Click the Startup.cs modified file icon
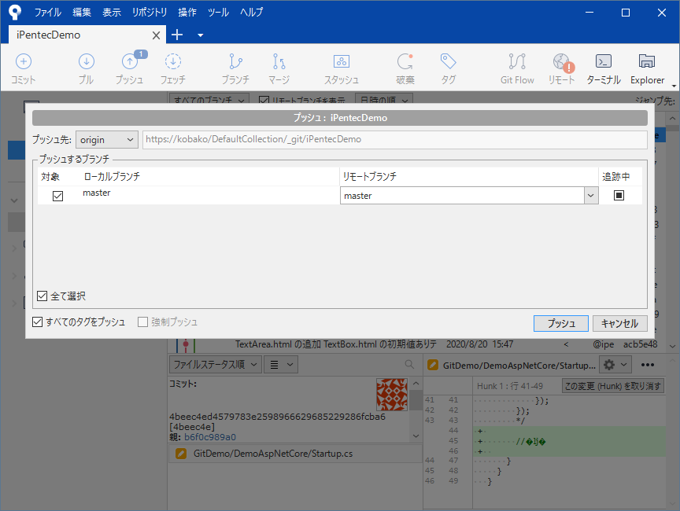This screenshot has width=680, height=511. [x=181, y=454]
